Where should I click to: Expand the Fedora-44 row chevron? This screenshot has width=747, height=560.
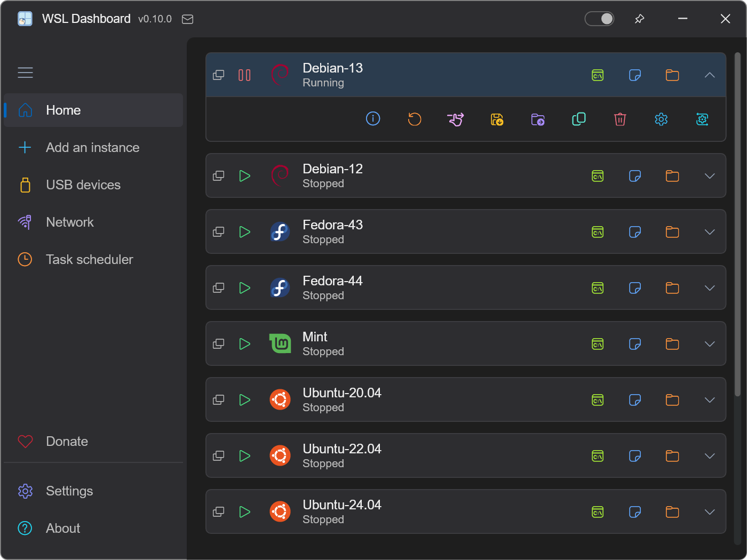coord(710,288)
